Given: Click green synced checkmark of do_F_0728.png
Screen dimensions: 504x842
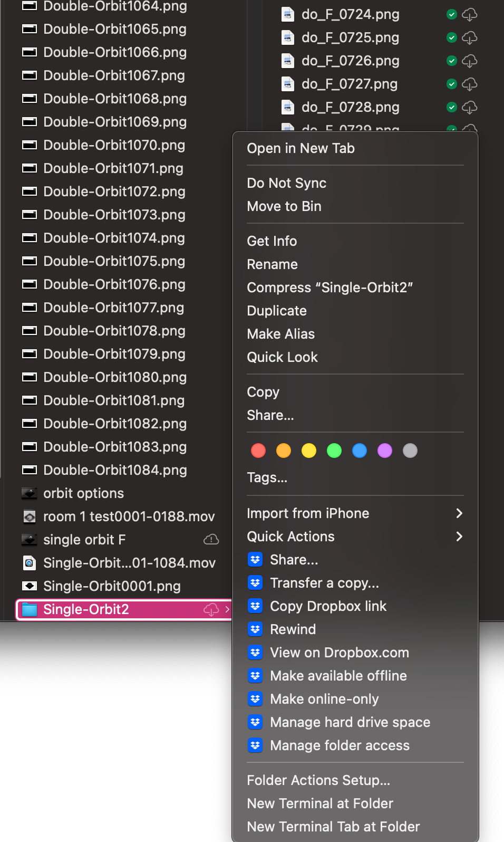Looking at the screenshot, I should (452, 107).
